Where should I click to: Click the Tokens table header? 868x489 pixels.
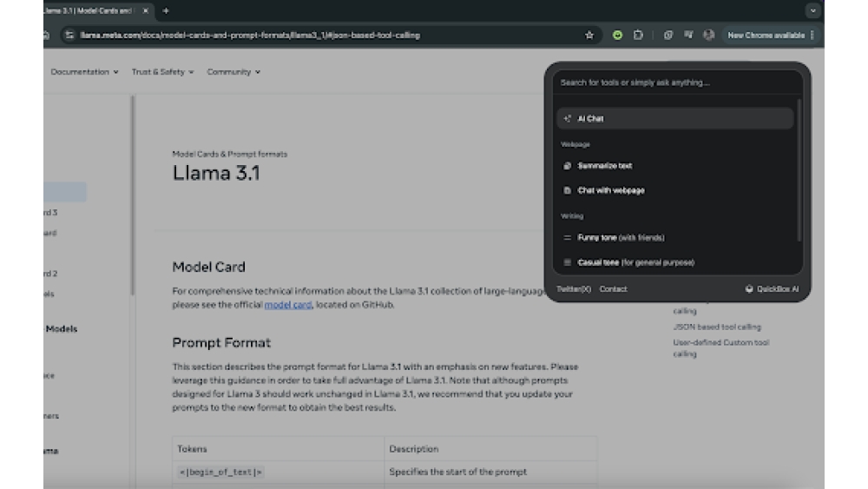[x=192, y=449]
